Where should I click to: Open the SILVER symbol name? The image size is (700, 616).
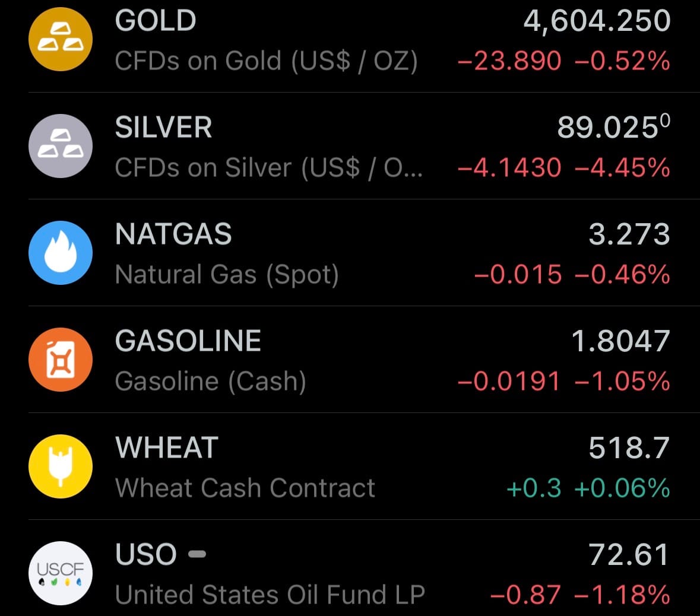(163, 128)
